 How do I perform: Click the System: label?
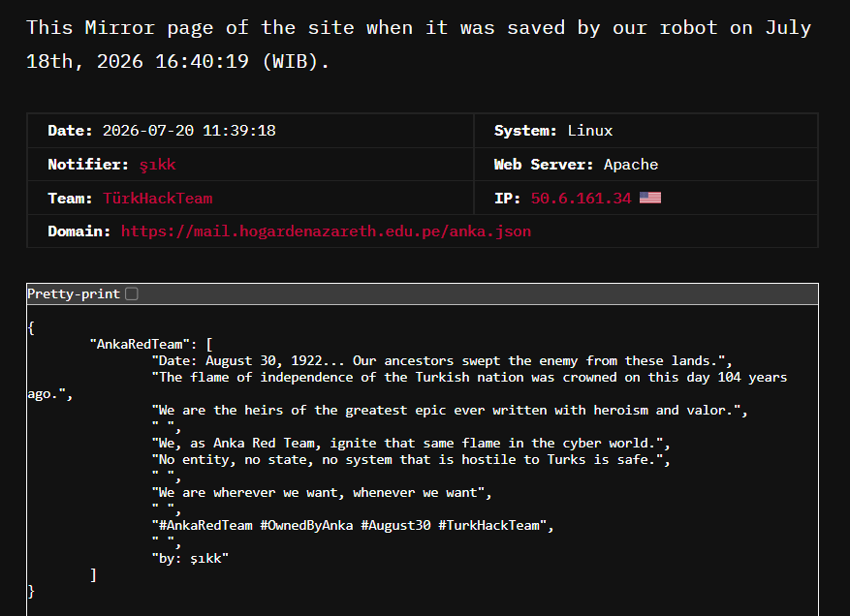pos(525,131)
